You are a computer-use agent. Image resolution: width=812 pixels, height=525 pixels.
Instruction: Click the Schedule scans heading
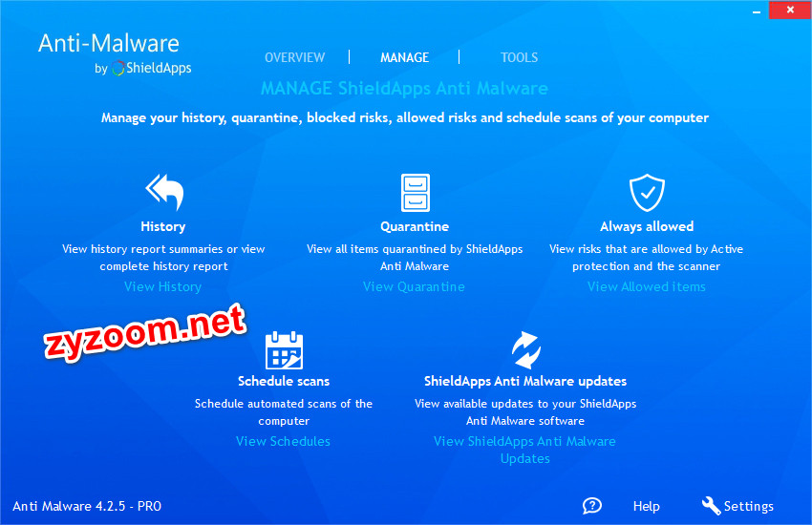284,381
